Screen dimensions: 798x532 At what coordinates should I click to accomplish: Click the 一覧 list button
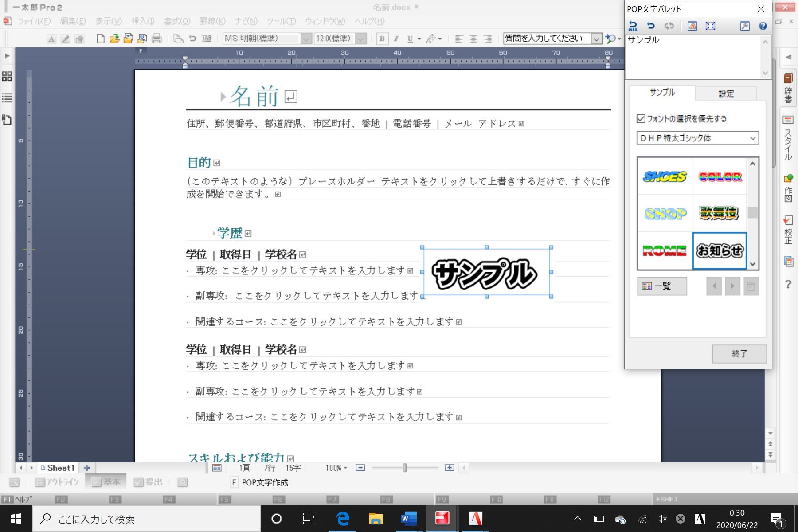662,286
